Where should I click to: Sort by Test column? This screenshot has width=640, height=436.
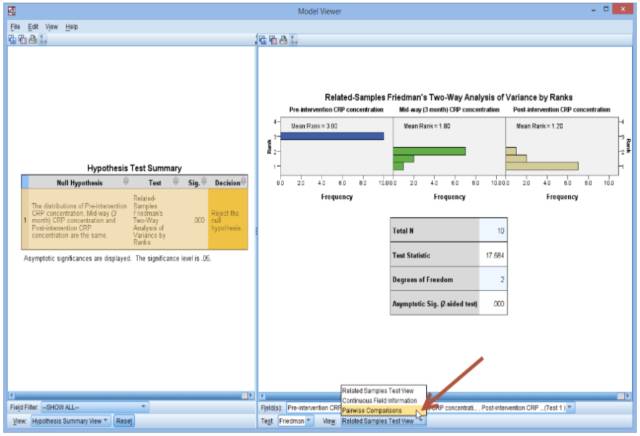pos(155,182)
